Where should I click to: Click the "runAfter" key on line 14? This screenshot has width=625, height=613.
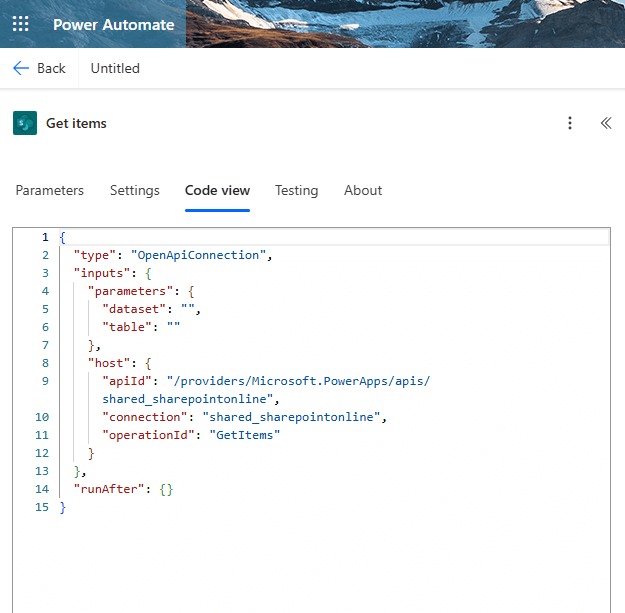[109, 489]
